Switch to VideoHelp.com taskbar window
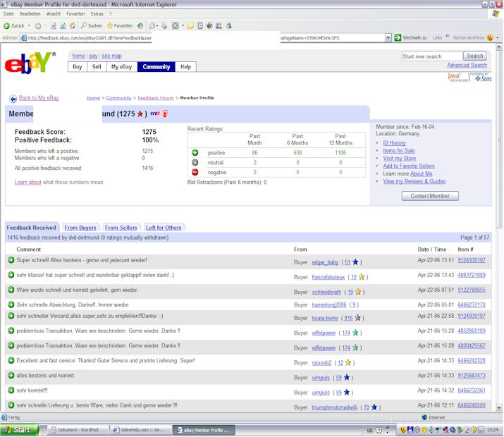The height and width of the screenshot is (437, 504). click(141, 430)
